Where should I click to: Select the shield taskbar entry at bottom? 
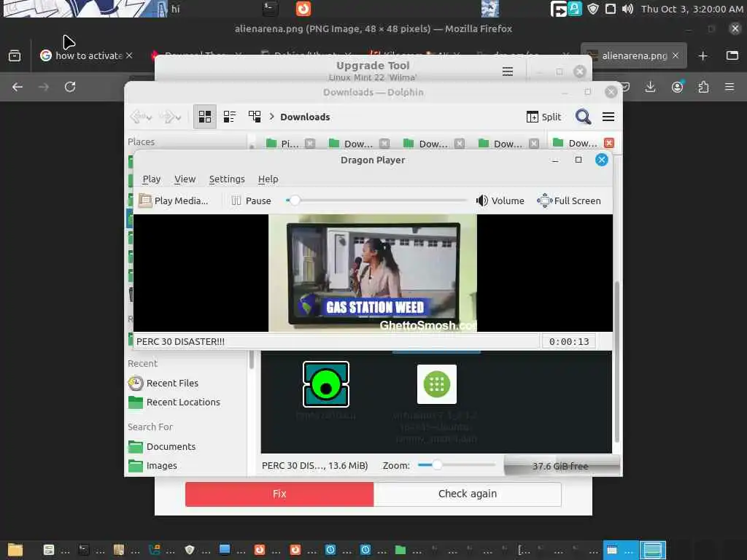(x=197, y=550)
